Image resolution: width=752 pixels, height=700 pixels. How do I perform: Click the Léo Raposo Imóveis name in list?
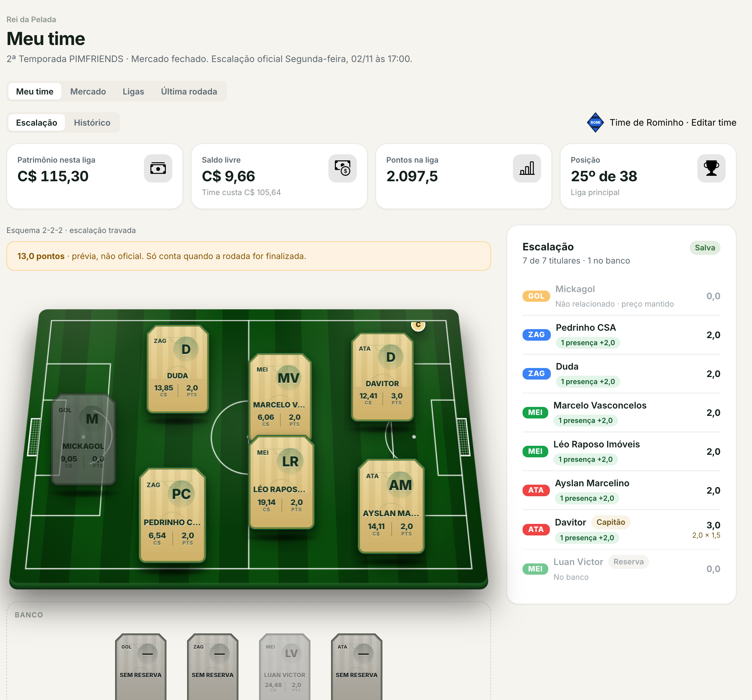point(596,444)
